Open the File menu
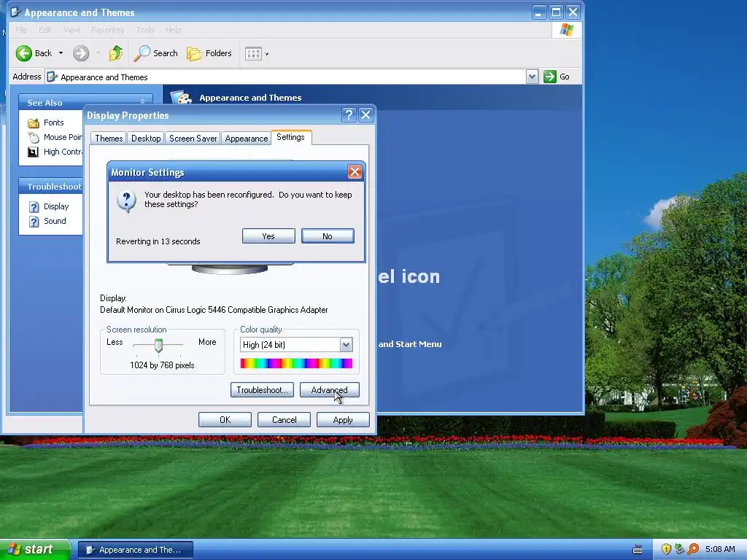The image size is (747, 560). (21, 29)
